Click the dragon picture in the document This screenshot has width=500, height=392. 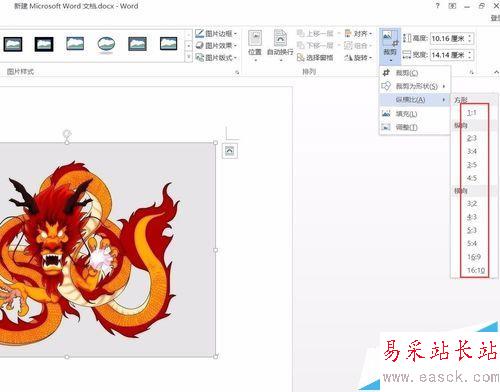click(x=107, y=250)
